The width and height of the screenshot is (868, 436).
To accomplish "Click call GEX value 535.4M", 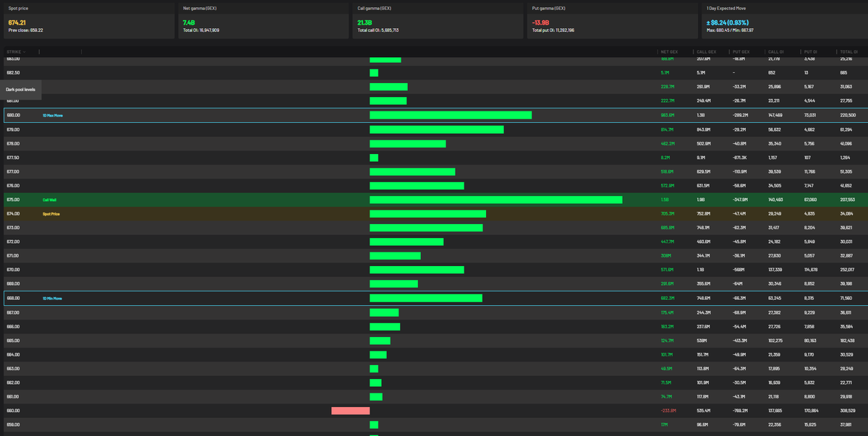I will tap(704, 411).
